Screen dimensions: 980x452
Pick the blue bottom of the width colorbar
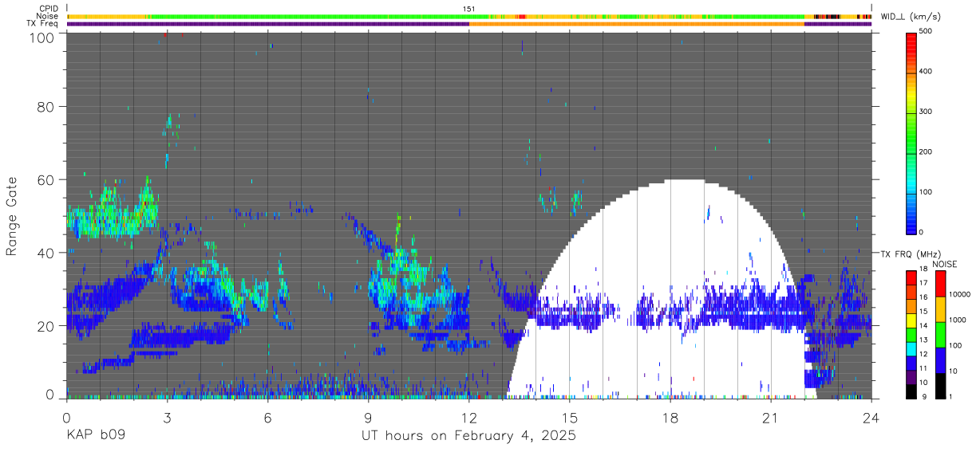[x=911, y=223]
